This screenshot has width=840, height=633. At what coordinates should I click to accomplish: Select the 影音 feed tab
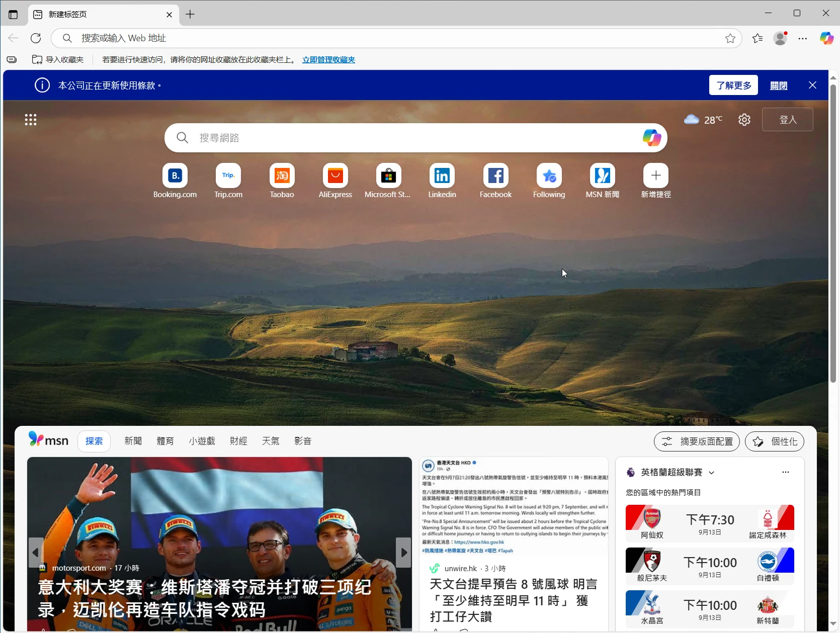303,441
